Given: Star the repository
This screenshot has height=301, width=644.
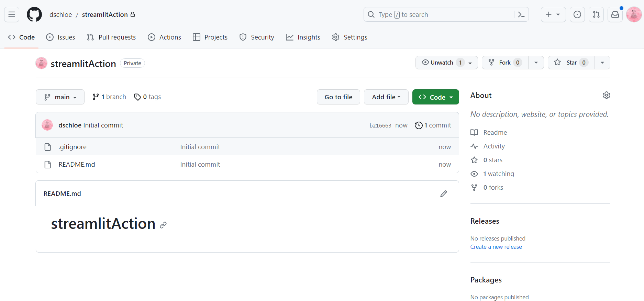Looking at the screenshot, I should tap(571, 63).
